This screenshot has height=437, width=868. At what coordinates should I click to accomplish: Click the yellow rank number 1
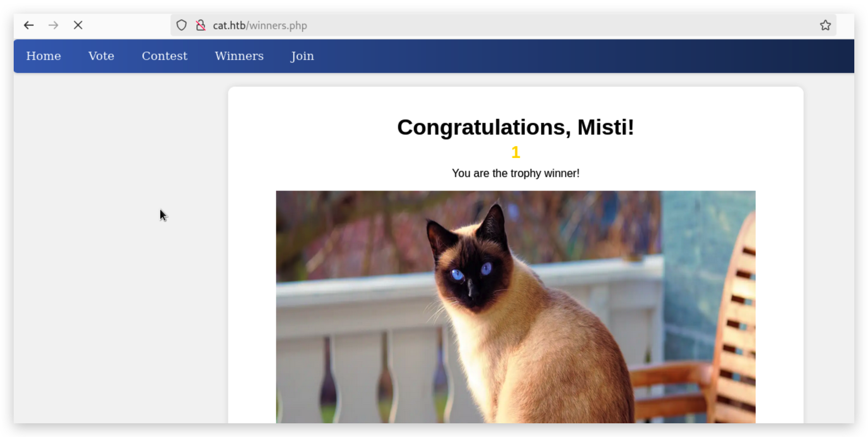516,152
